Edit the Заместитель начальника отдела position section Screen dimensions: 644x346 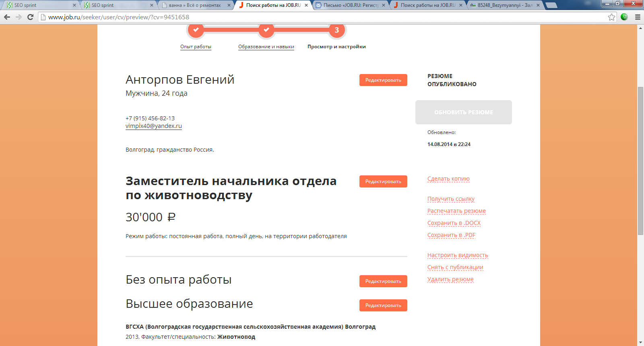pos(383,181)
